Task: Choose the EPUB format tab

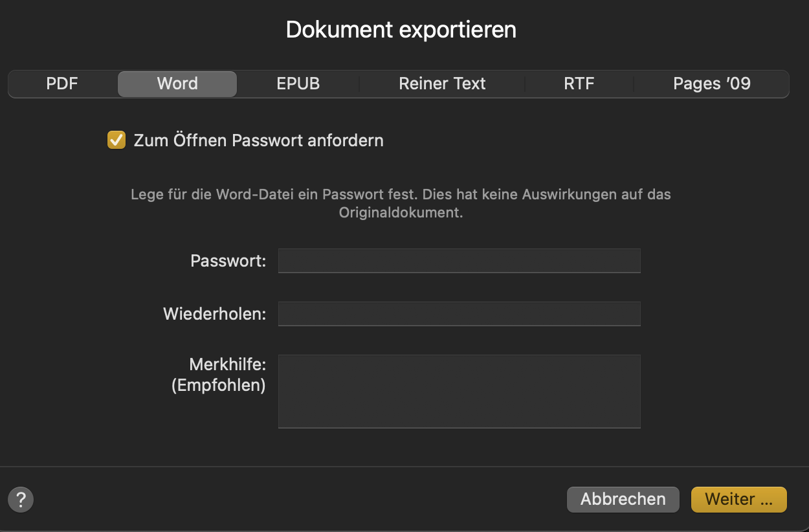Action: point(298,84)
